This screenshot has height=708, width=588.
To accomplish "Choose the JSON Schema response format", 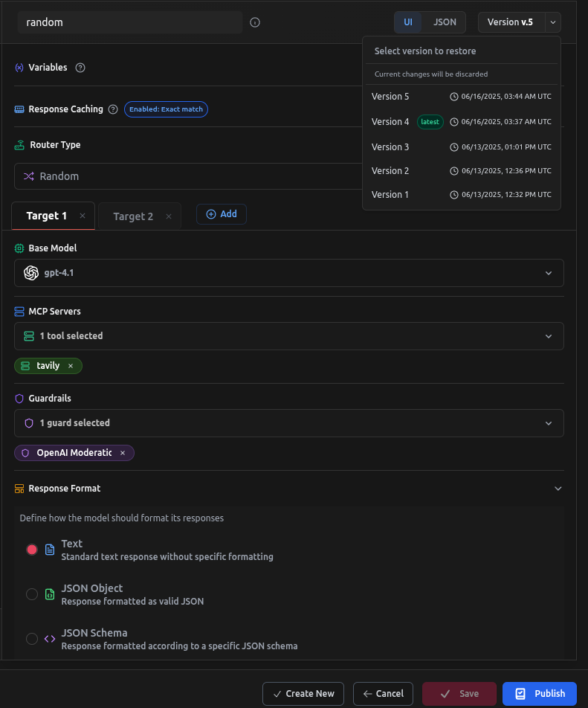I will coord(32,639).
